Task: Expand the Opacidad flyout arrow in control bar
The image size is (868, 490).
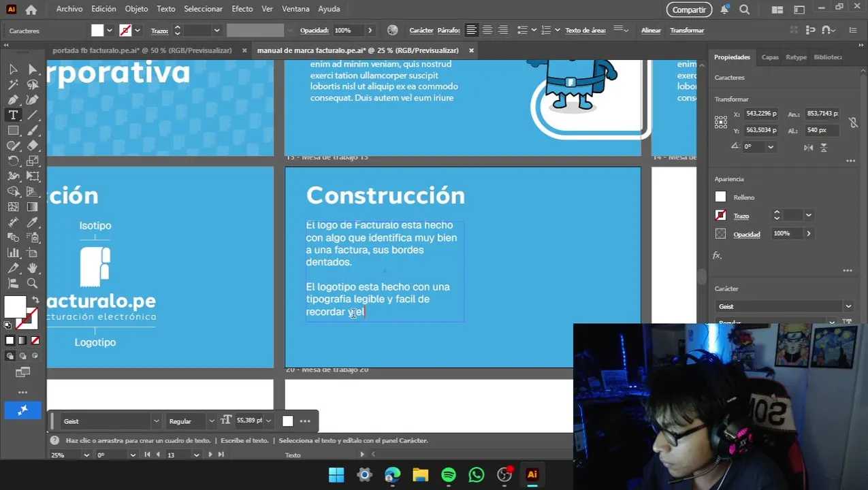Action: coord(370,30)
